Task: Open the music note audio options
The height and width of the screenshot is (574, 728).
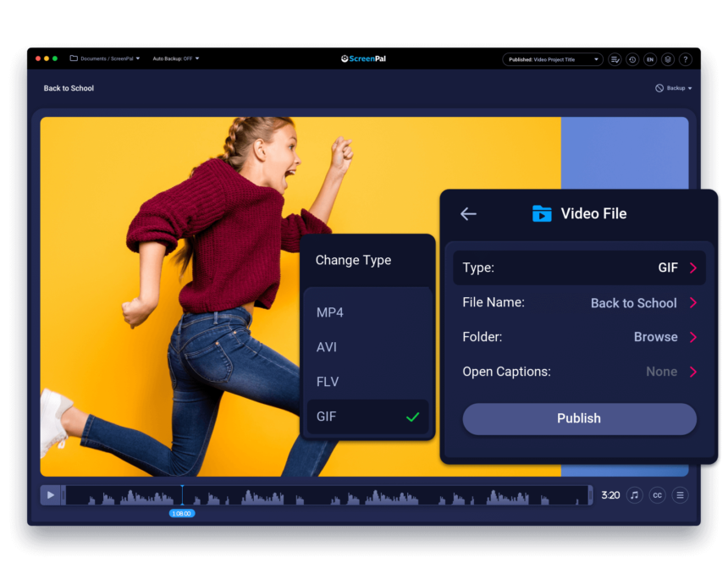Action: [x=635, y=495]
